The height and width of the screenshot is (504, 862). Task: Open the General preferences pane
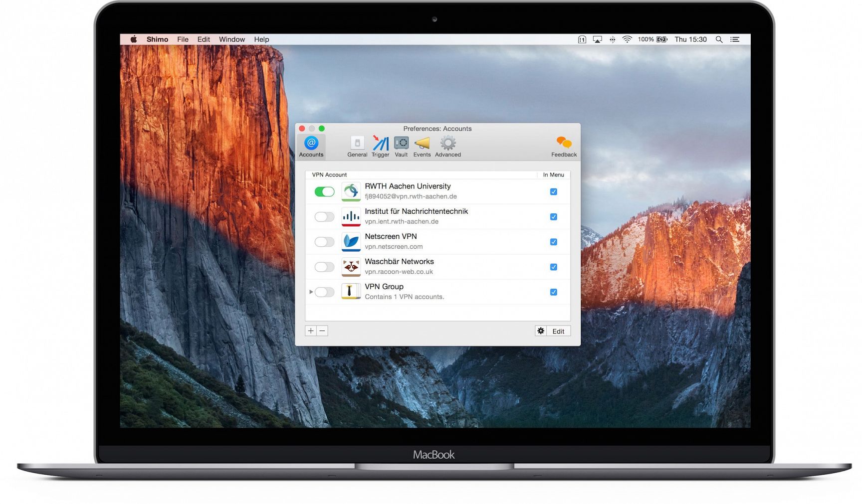coord(357,147)
